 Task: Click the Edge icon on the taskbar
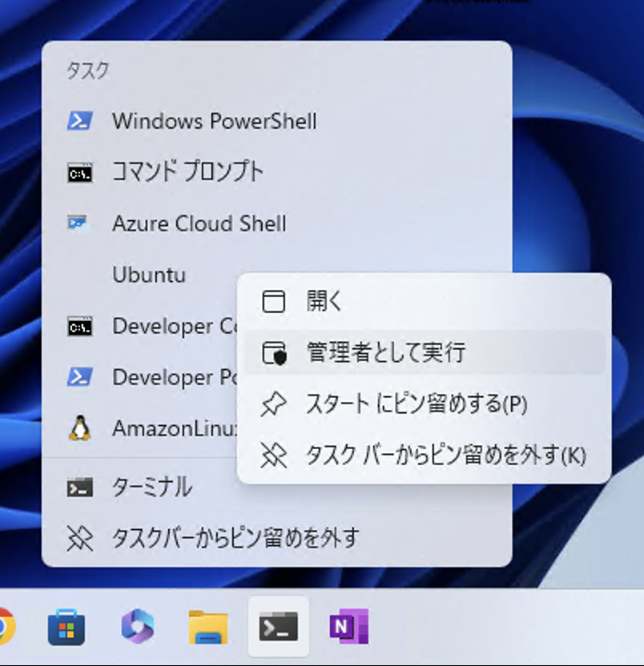(x=138, y=628)
